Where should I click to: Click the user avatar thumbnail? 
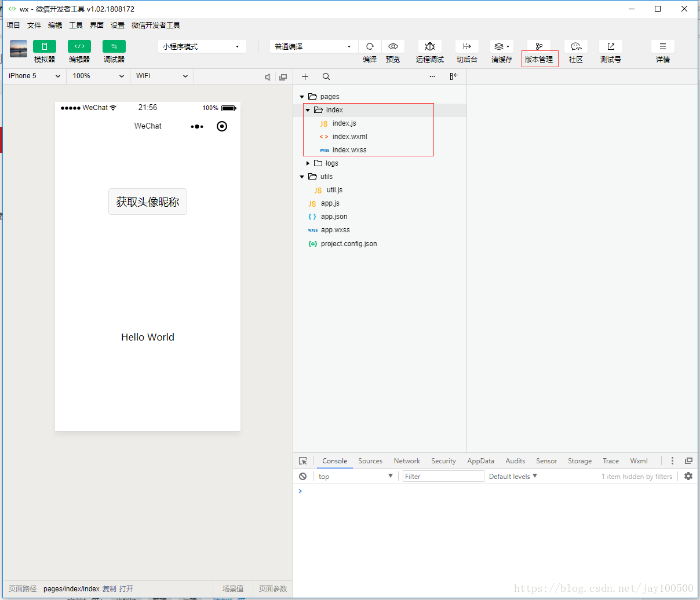[19, 49]
